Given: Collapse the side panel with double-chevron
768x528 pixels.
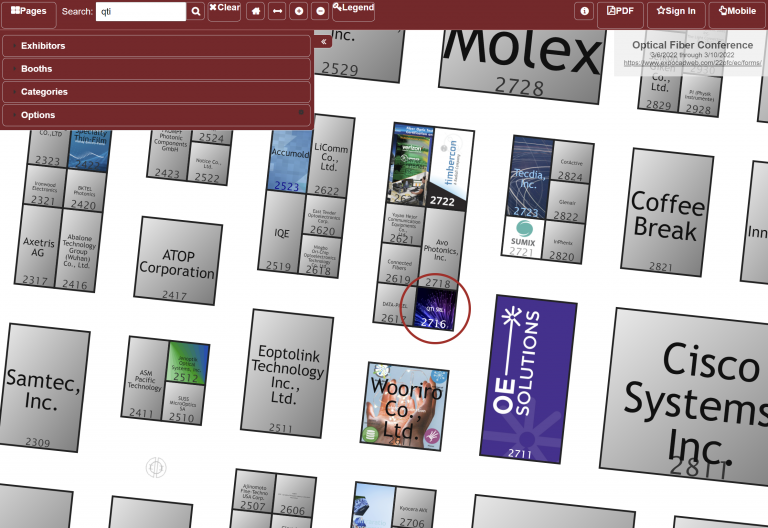Looking at the screenshot, I should coord(324,42).
